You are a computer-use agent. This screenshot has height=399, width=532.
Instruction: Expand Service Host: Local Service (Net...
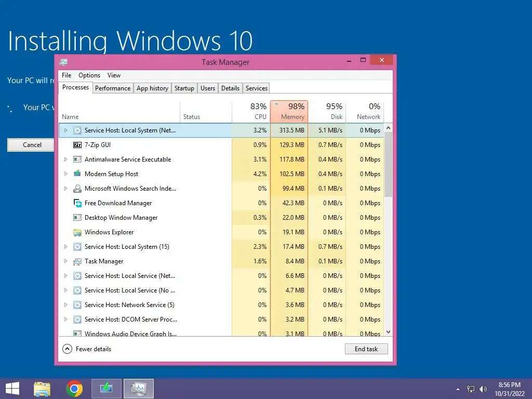pyautogui.click(x=66, y=276)
